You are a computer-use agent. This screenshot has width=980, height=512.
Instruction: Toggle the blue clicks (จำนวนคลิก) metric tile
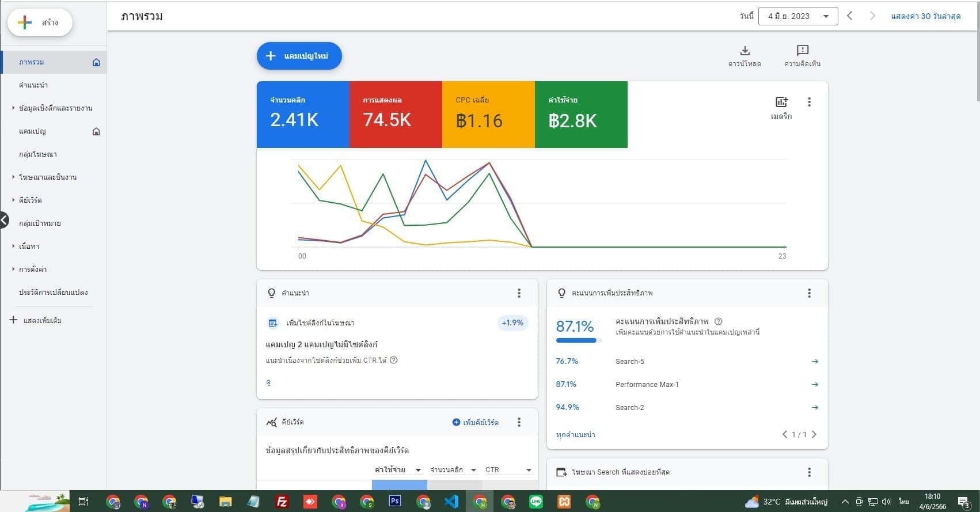303,115
